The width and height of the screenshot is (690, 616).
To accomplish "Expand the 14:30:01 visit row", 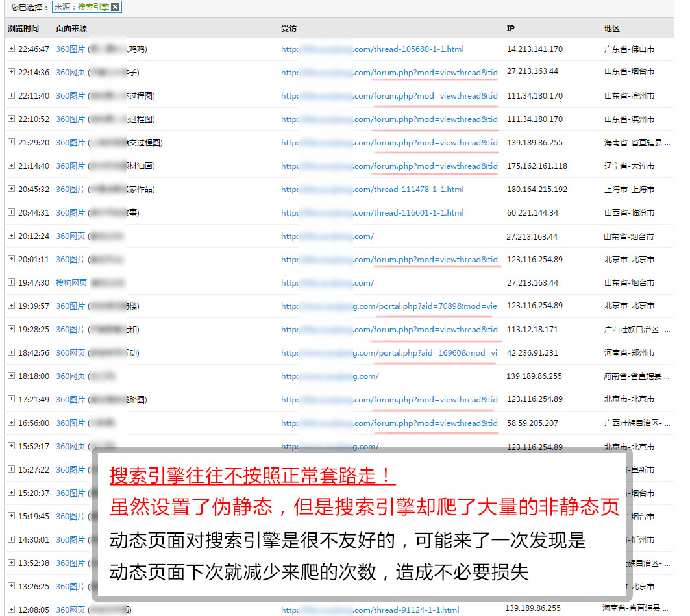I will point(12,539).
